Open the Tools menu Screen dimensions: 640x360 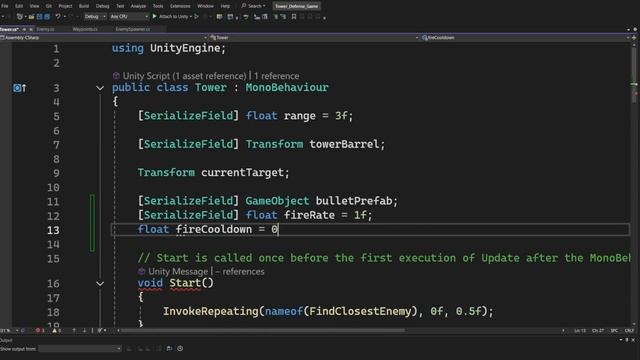(158, 6)
